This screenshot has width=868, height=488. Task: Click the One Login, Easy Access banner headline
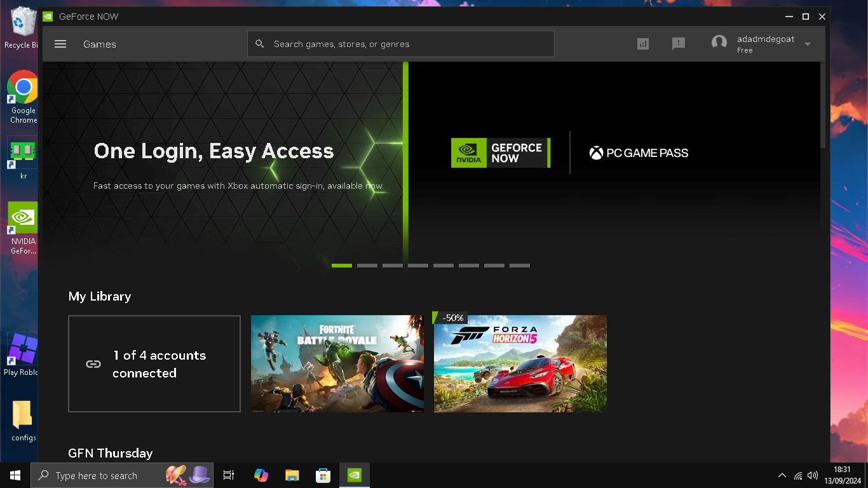coord(214,151)
